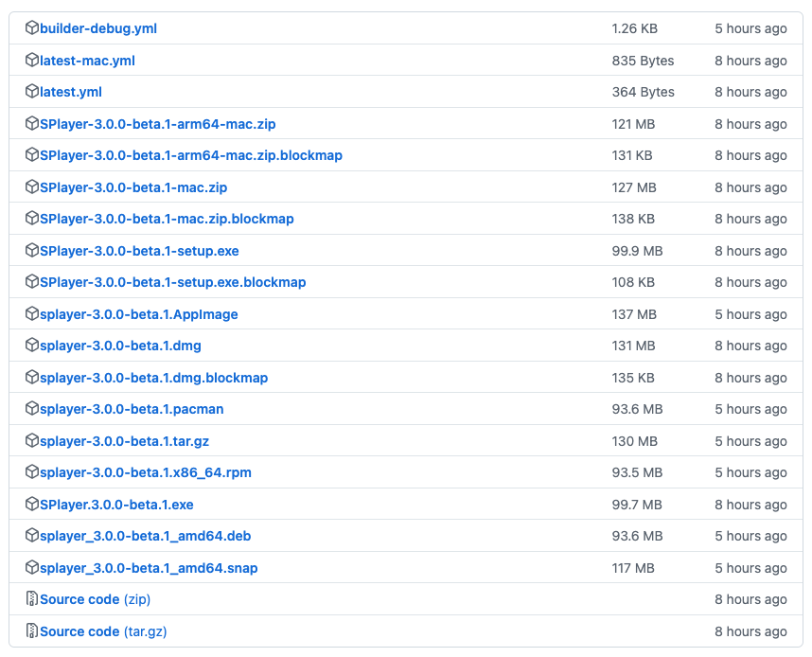812x657 pixels.
Task: Click the 121 MB size value
Action: tap(633, 124)
